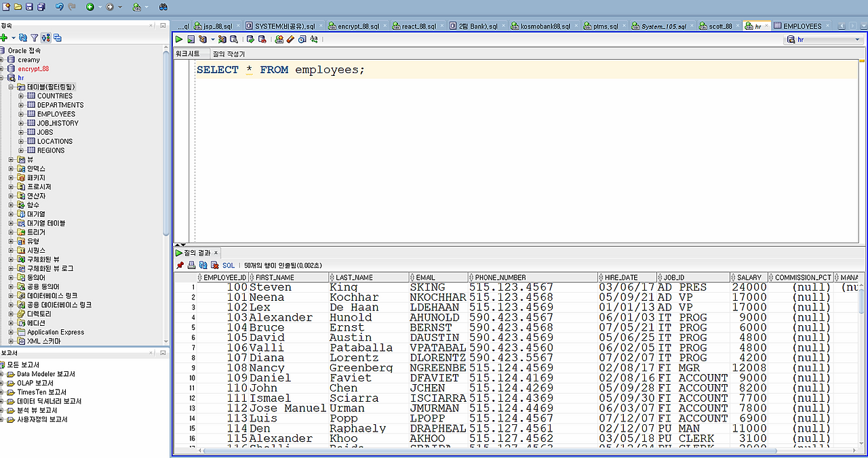Click the Collapse All icon in connections panel
Viewport: 868px width, 458px height.
tap(58, 38)
